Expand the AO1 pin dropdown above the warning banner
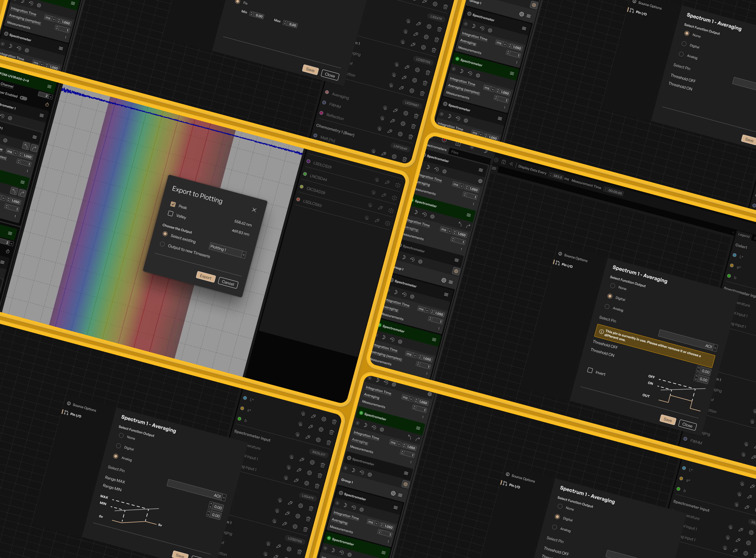The height and width of the screenshot is (558, 756). coord(715,348)
